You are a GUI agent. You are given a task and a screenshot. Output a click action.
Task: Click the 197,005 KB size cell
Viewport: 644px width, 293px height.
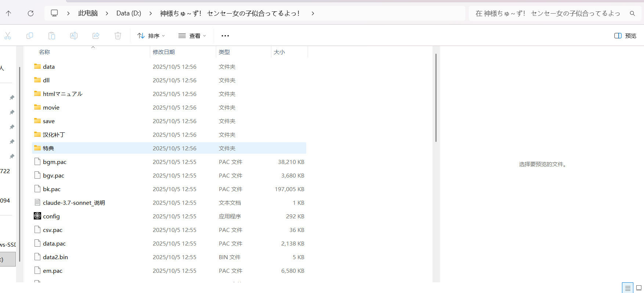(289, 189)
